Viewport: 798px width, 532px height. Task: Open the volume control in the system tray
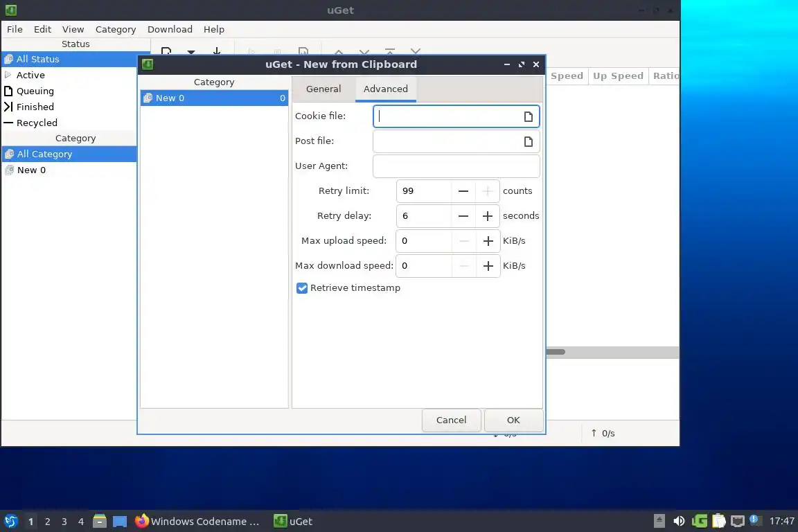tap(679, 521)
